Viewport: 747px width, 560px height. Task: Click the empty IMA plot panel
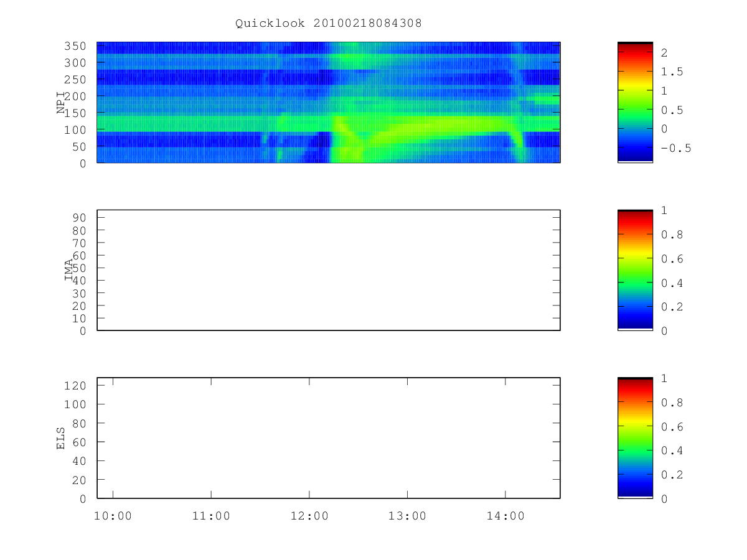(x=329, y=270)
